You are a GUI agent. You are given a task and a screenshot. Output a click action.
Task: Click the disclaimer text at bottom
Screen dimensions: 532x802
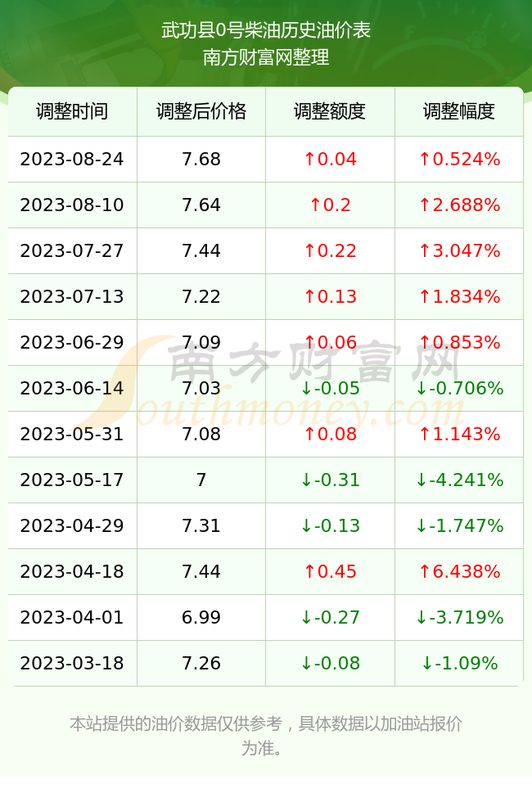click(266, 736)
